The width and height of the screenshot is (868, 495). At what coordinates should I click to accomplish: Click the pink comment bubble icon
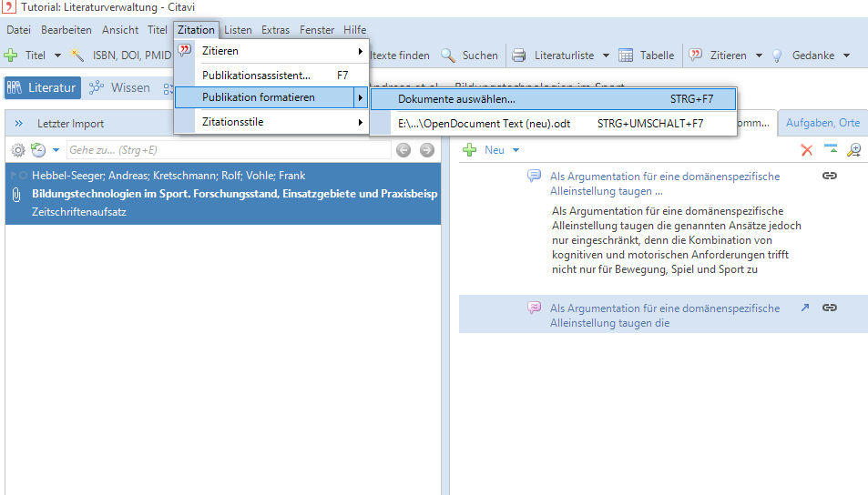pyautogui.click(x=534, y=308)
